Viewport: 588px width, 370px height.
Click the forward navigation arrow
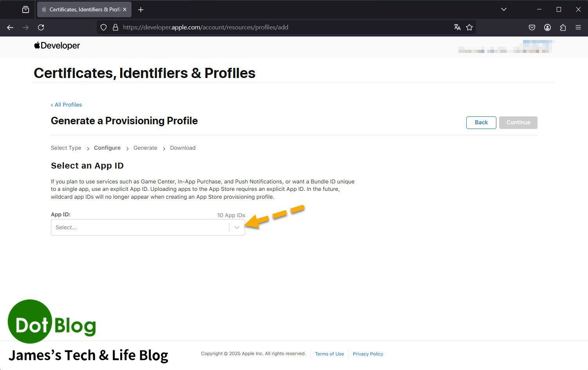coord(25,27)
